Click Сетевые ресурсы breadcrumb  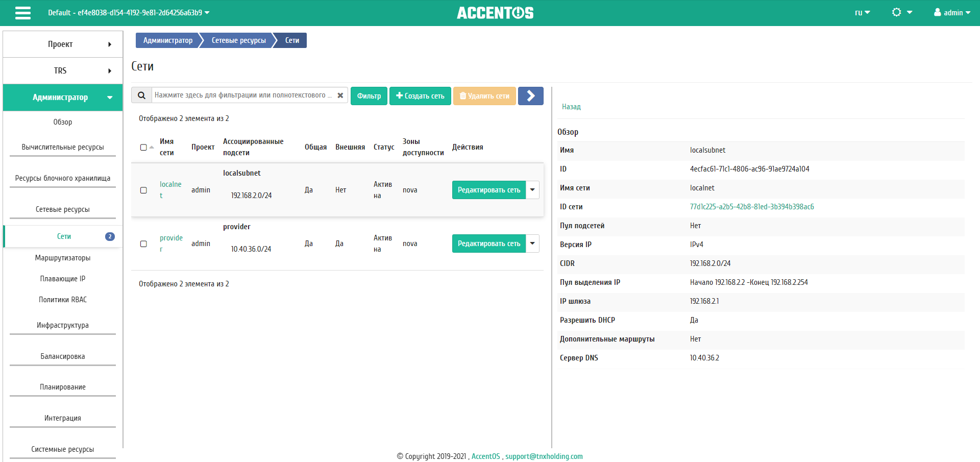[238, 40]
